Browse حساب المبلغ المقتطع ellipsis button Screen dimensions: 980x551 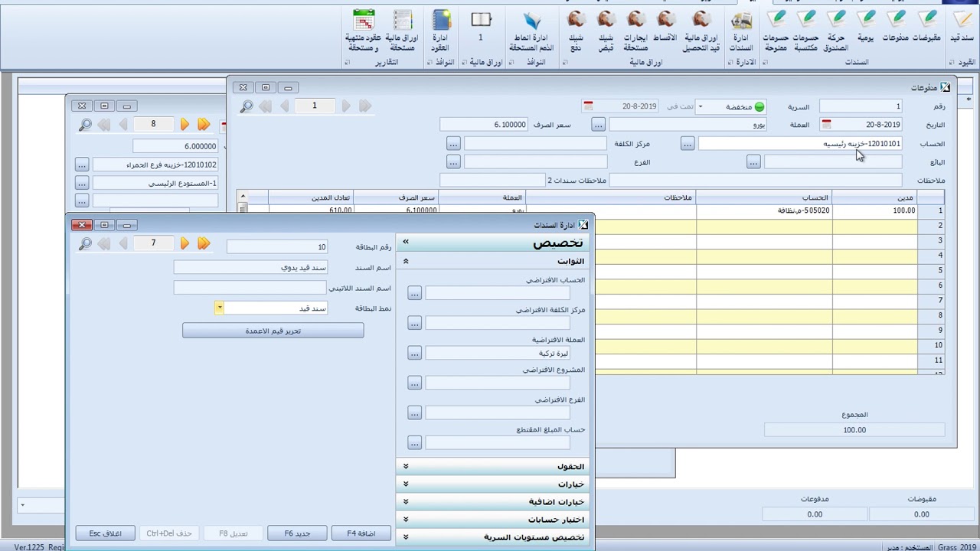click(x=414, y=442)
